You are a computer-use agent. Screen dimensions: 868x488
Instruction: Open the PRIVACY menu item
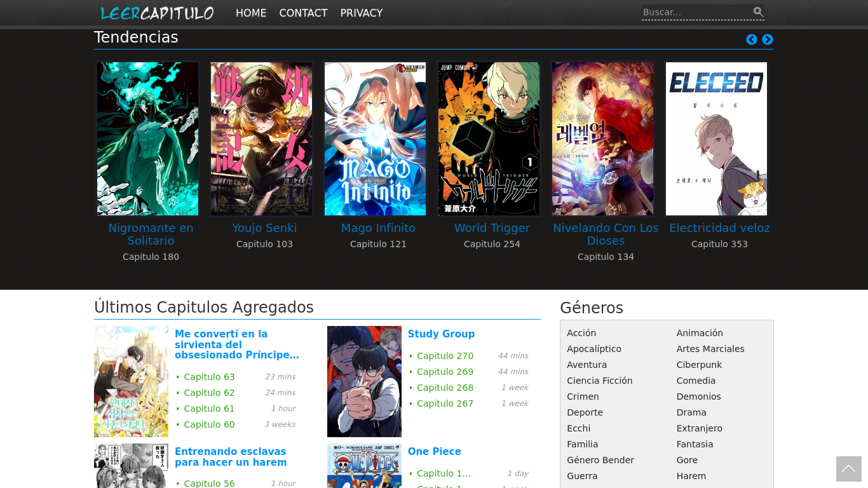[x=362, y=13]
